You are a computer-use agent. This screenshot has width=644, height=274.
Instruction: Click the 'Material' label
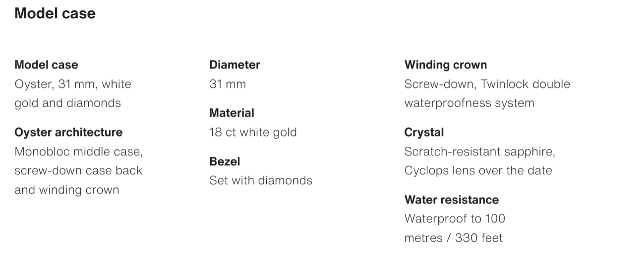pos(232,113)
